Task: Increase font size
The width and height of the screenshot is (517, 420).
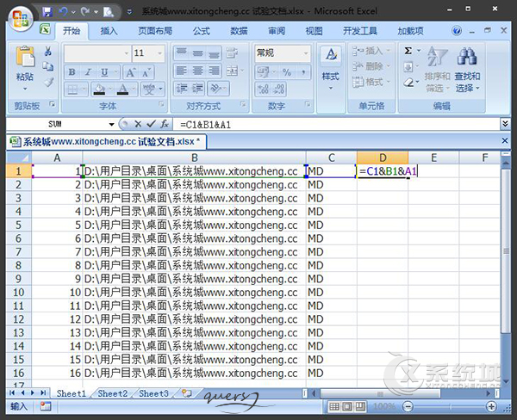Action: pyautogui.click(x=131, y=72)
